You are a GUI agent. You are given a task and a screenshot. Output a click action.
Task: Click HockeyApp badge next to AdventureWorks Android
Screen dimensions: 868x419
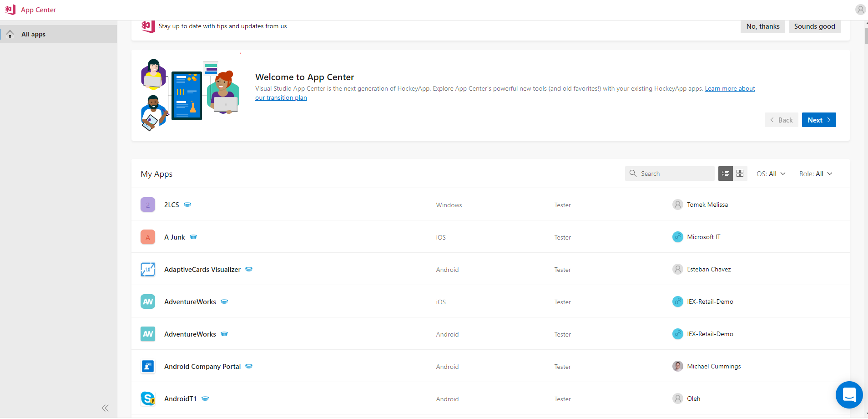tap(224, 334)
